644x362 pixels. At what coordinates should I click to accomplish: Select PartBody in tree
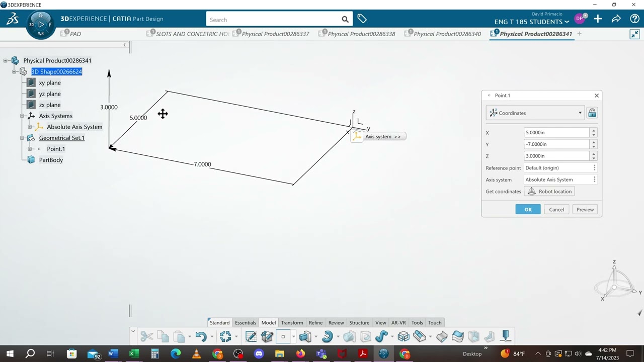(51, 160)
